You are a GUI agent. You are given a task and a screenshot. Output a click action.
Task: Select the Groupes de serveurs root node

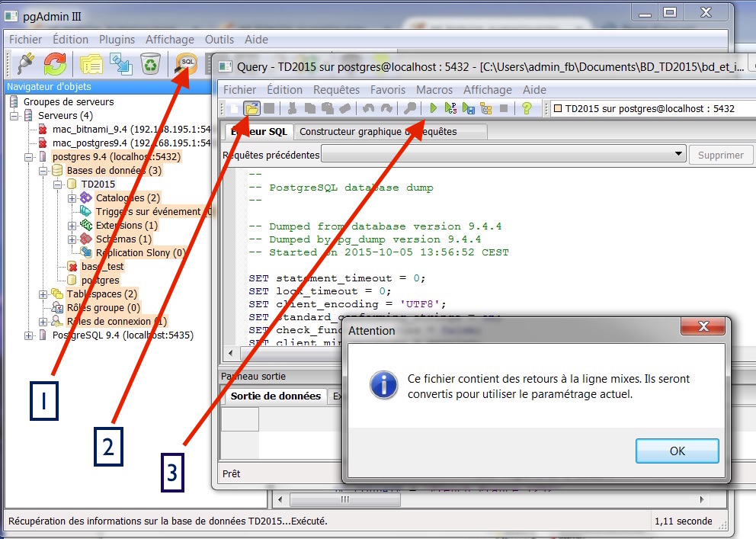click(69, 101)
